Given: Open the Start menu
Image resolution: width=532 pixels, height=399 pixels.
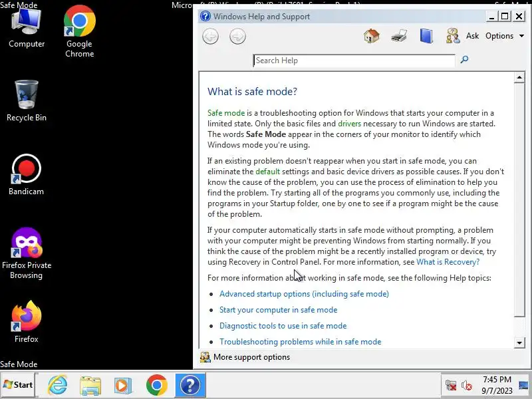Looking at the screenshot, I should coord(18,385).
